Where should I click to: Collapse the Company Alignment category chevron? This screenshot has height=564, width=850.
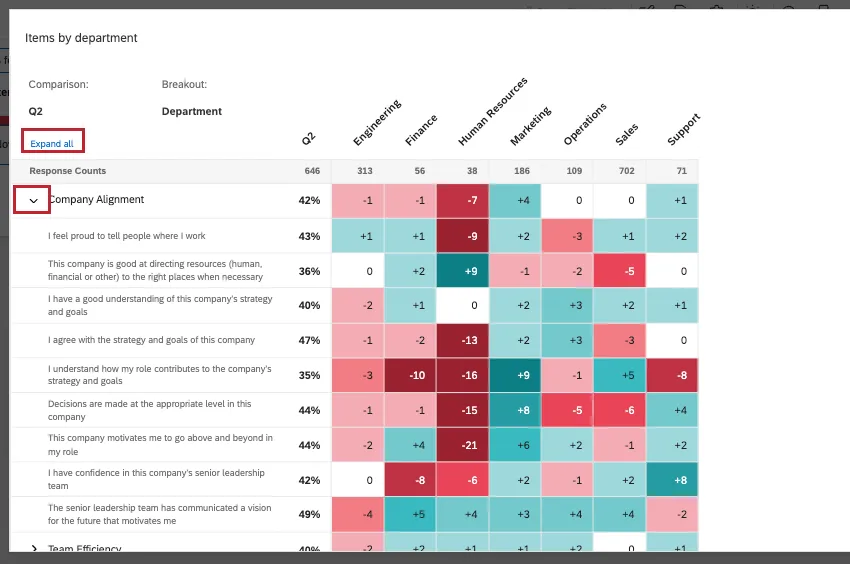click(33, 200)
